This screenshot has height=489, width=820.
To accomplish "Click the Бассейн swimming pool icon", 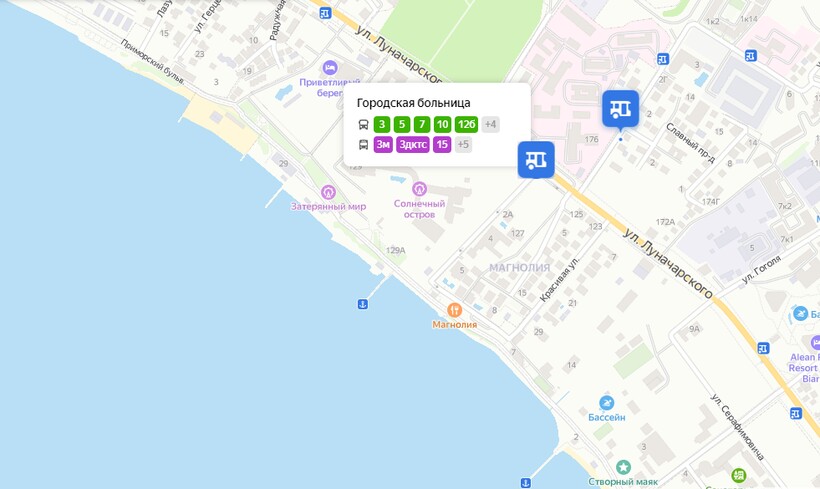I will 607,403.
